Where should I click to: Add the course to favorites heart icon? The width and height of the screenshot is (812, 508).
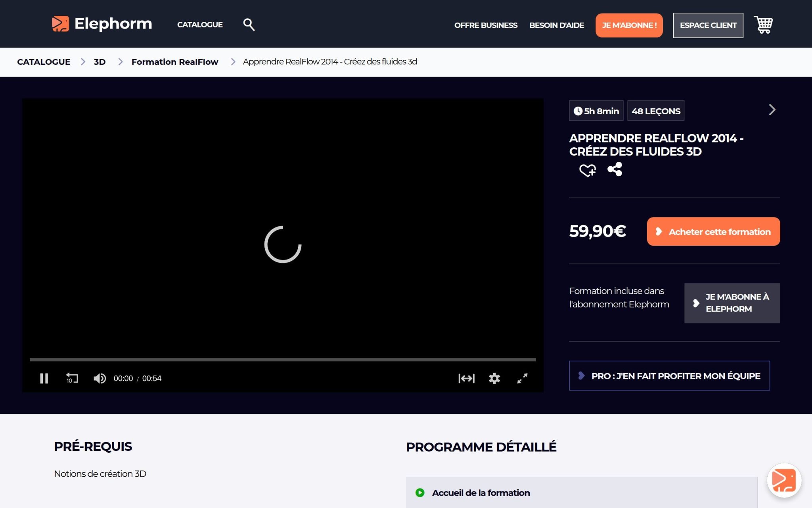(x=587, y=170)
